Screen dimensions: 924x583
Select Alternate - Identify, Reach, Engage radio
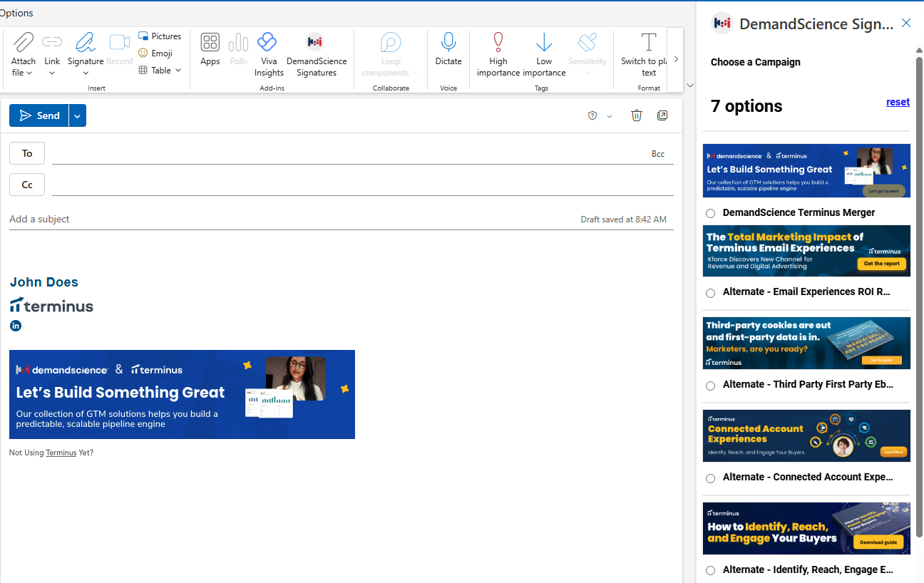pyautogui.click(x=710, y=570)
